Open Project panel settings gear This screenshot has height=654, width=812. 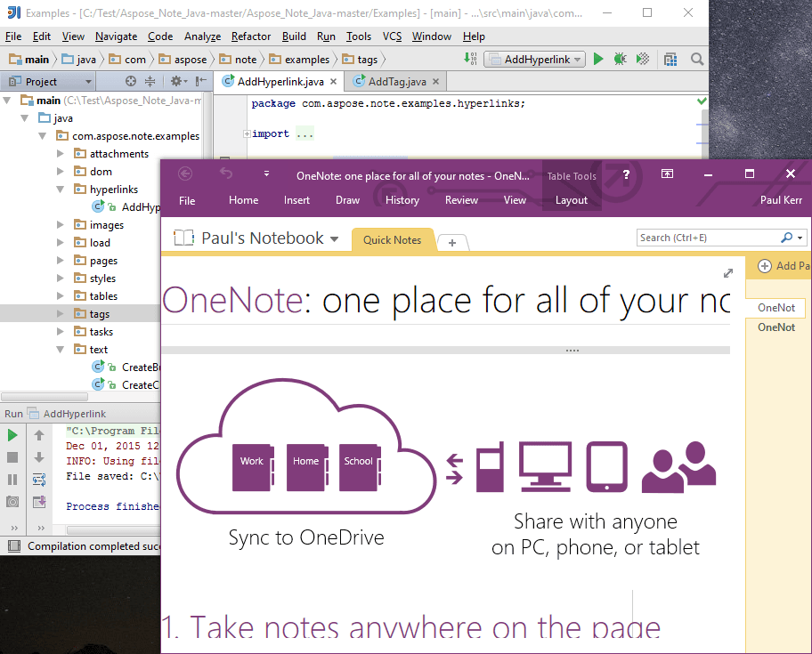[178, 81]
